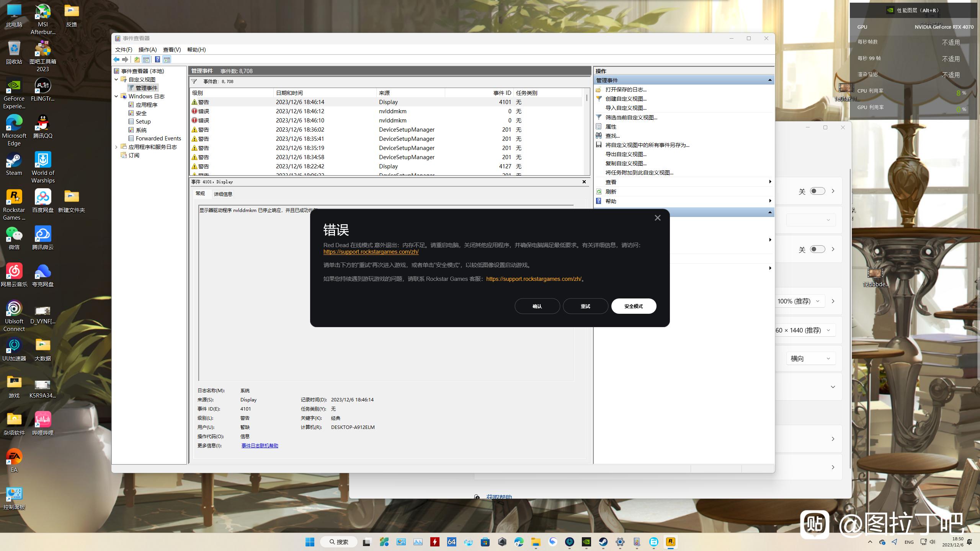980x551 pixels.
Task: Click the green refresh icon beside 刷新
Action: (599, 192)
